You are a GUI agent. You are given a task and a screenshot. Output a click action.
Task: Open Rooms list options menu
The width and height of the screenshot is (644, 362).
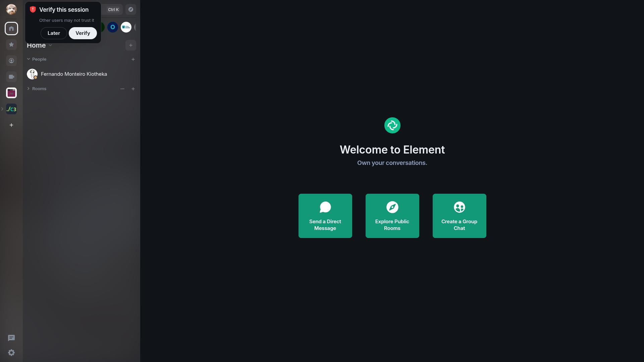click(x=122, y=89)
